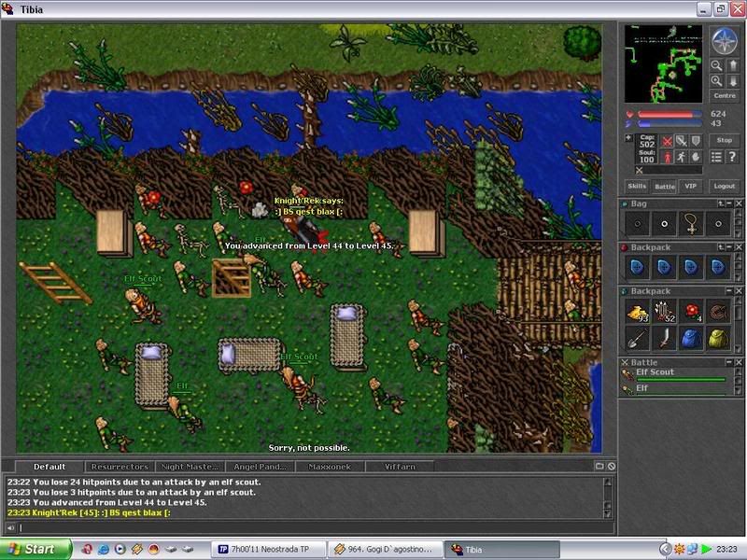The width and height of the screenshot is (747, 560).
Task: Enable offensive fight mode crossed swords
Action: (x=668, y=141)
